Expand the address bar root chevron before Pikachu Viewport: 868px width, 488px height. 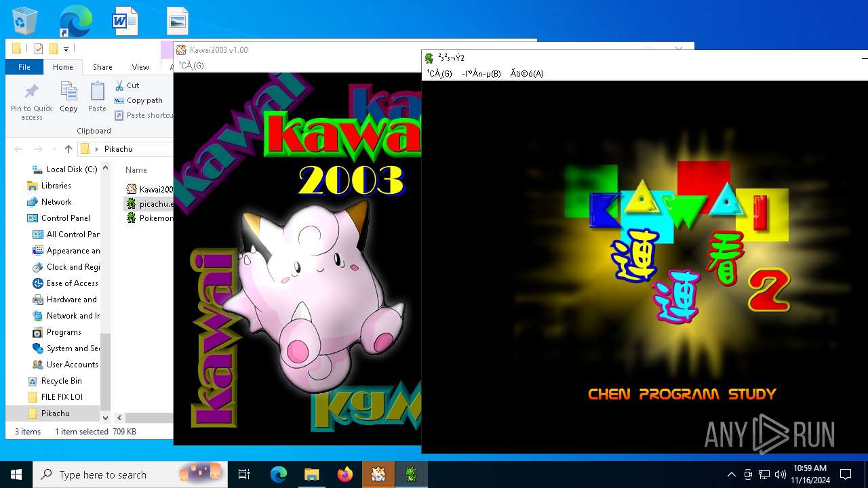97,149
